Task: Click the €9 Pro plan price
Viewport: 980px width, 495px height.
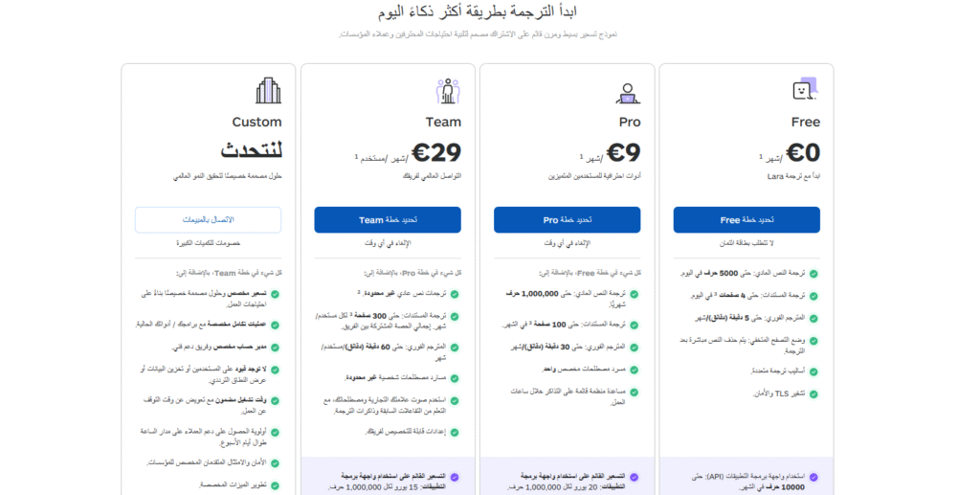Action: point(624,152)
